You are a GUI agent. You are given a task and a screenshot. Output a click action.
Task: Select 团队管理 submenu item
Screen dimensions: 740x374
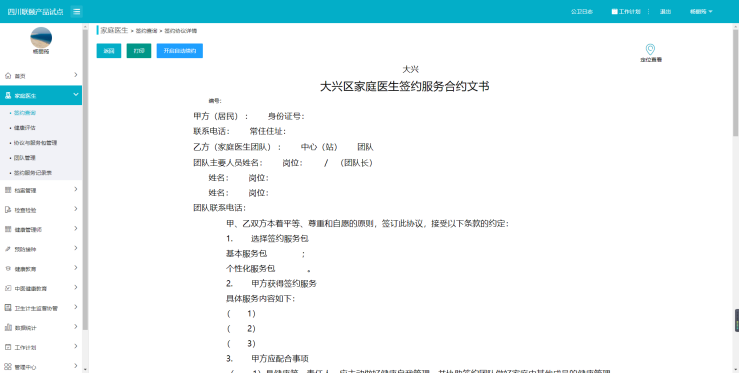tap(25, 158)
